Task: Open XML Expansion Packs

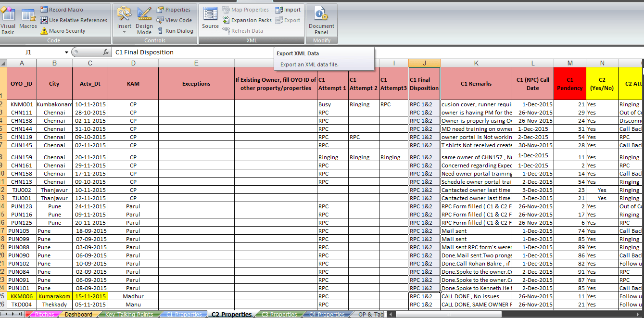Action: (247, 20)
